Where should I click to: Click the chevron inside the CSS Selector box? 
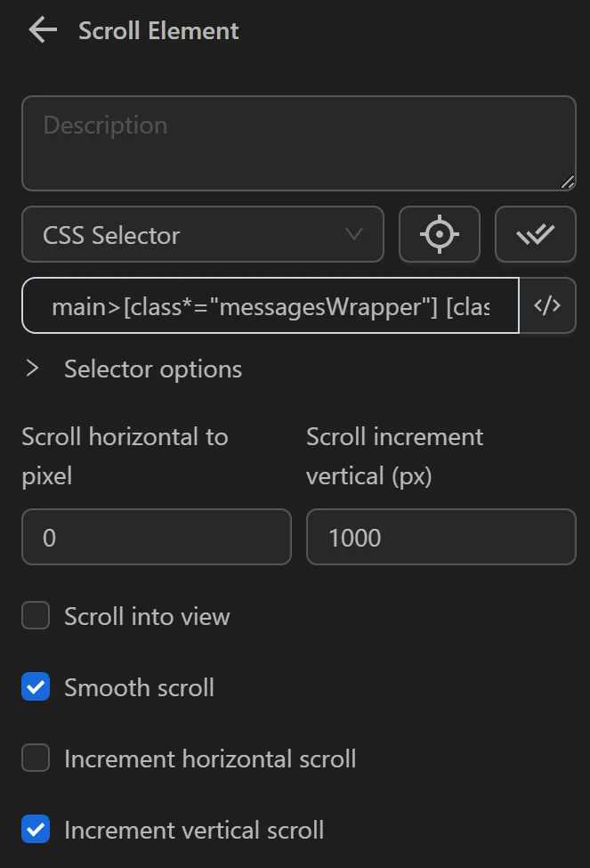click(x=354, y=234)
